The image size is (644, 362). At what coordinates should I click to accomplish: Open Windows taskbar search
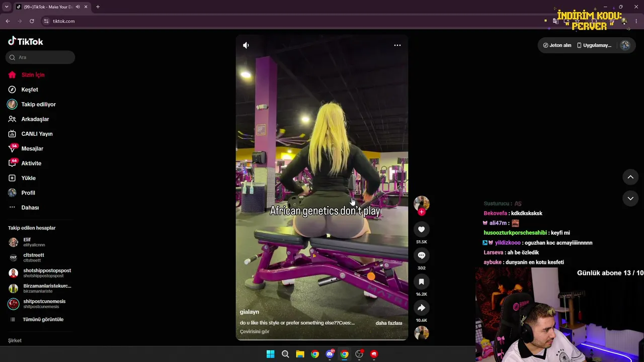[x=285, y=354]
